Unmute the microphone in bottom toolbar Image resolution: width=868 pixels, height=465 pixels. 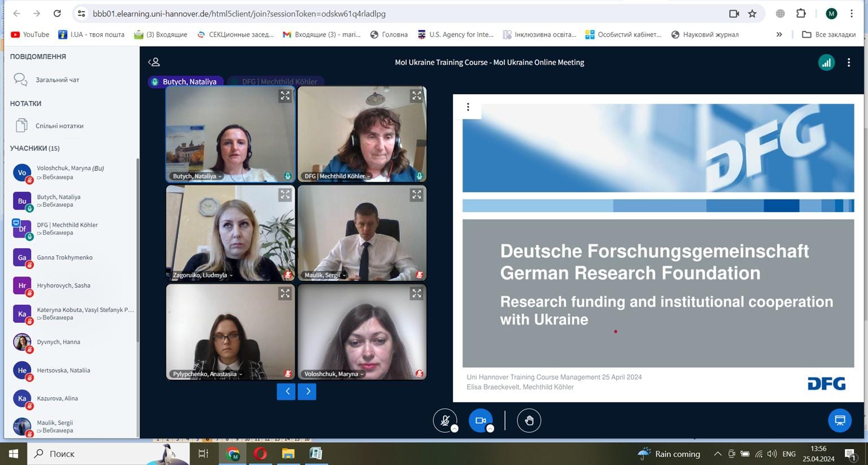point(445,420)
